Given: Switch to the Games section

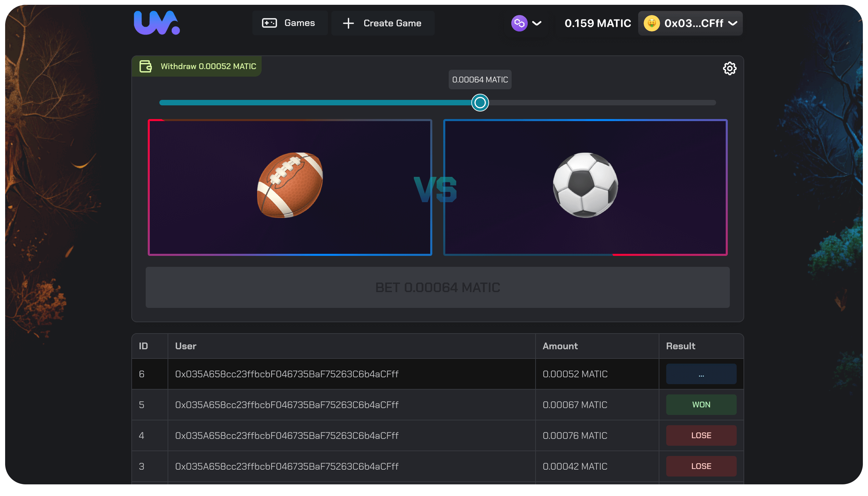Looking at the screenshot, I should 290,23.
